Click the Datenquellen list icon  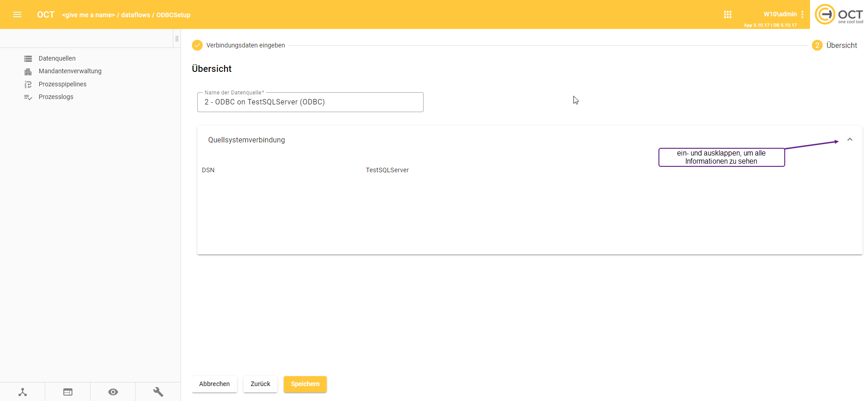point(28,59)
